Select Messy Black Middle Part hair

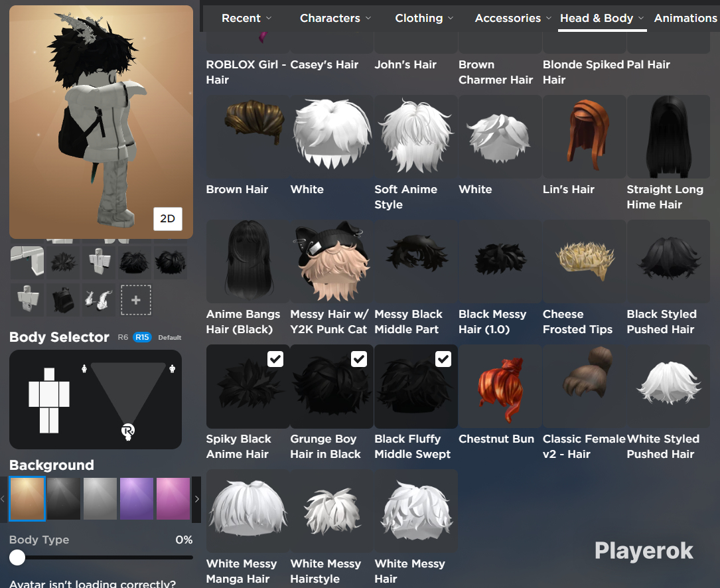(416, 261)
